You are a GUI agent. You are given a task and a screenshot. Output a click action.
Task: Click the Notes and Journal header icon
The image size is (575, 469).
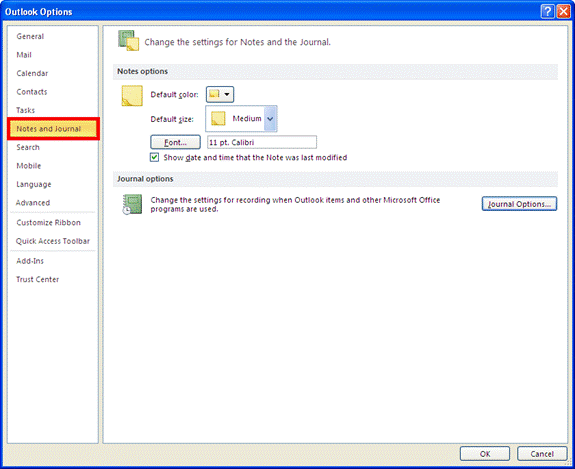pyautogui.click(x=129, y=40)
